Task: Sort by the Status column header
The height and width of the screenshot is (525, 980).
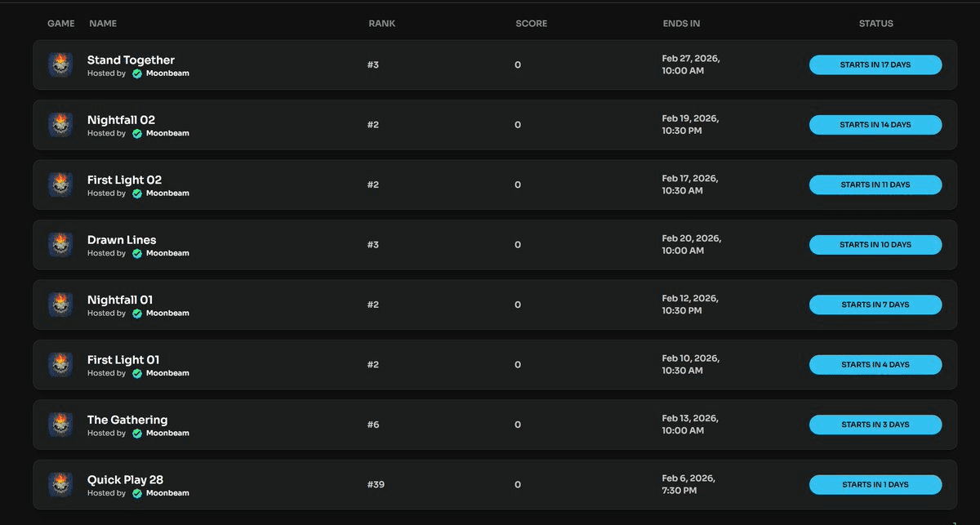Action: click(875, 24)
